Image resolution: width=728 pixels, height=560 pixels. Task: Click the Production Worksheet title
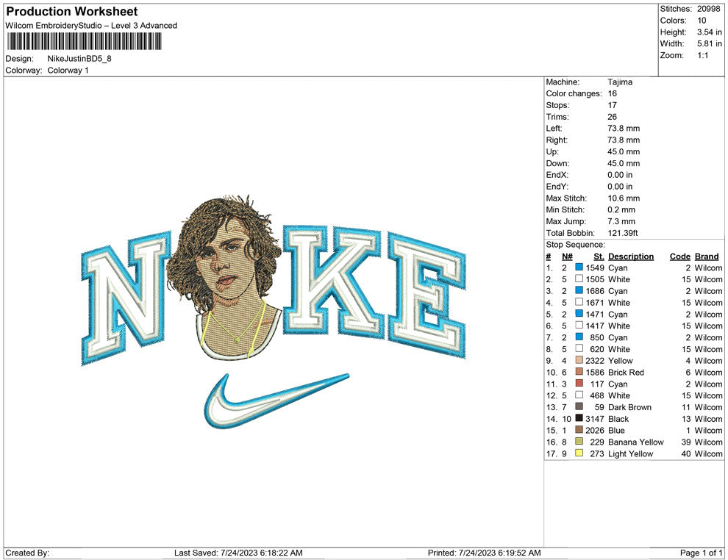pyautogui.click(x=72, y=12)
